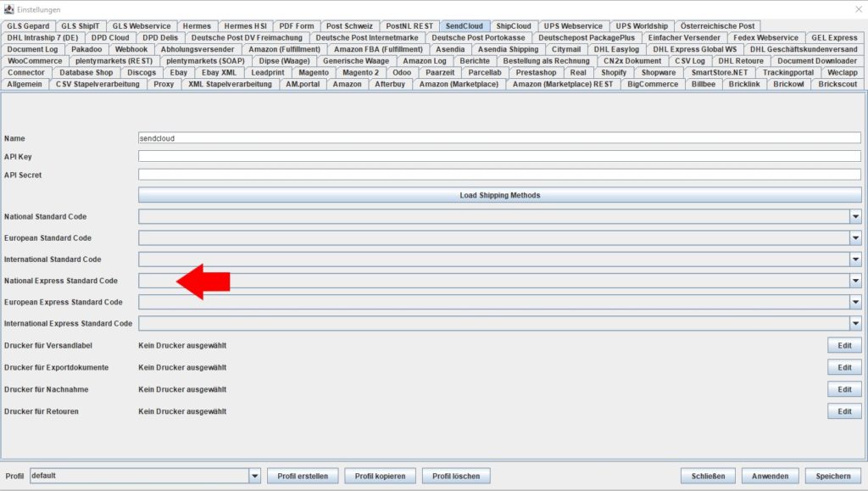Click the Einstellungen window app icon
The height and width of the screenshot is (491, 868).
[8, 9]
